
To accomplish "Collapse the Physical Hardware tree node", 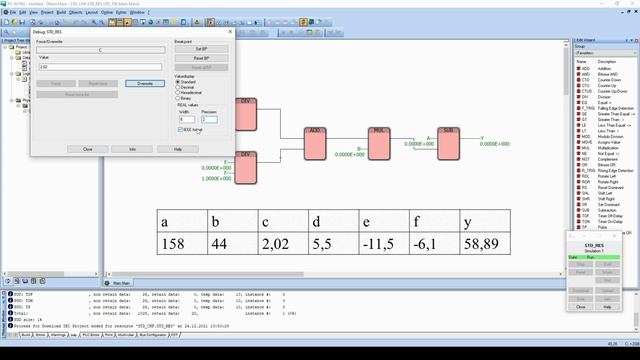I will click(12, 100).
